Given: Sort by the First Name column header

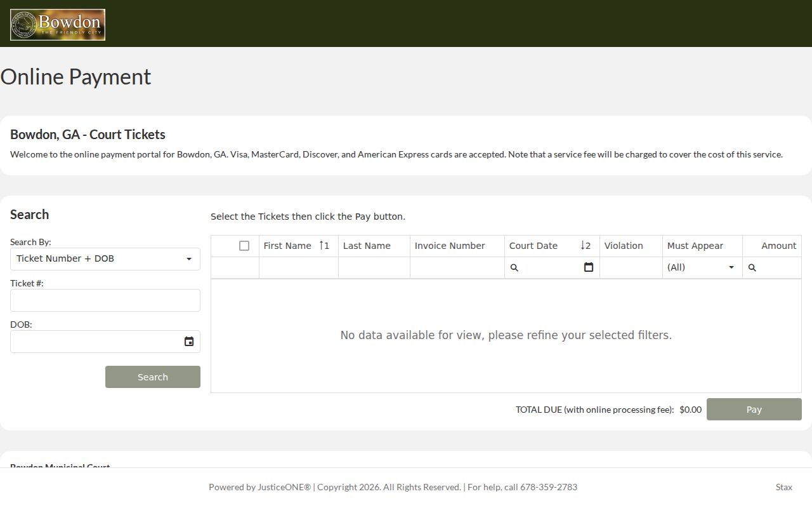Looking at the screenshot, I should point(298,246).
